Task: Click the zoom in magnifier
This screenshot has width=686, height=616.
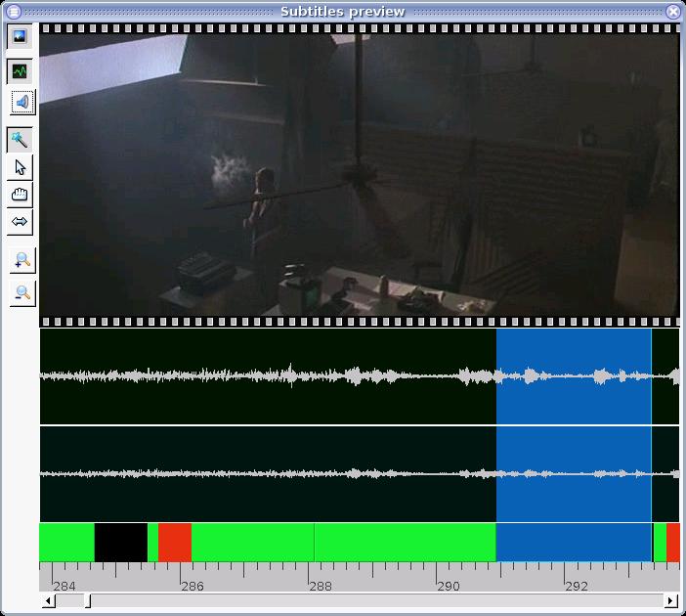Action: tap(22, 260)
